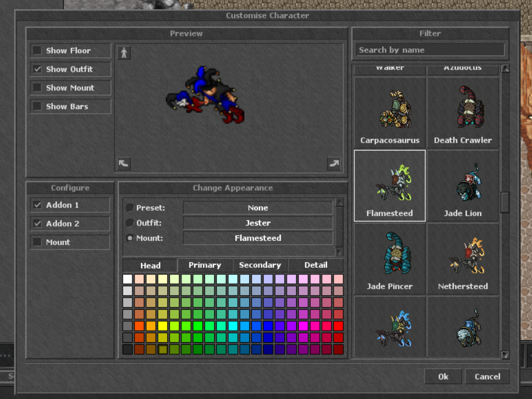
Task: Confirm changes with the Ok button
Action: point(443,376)
